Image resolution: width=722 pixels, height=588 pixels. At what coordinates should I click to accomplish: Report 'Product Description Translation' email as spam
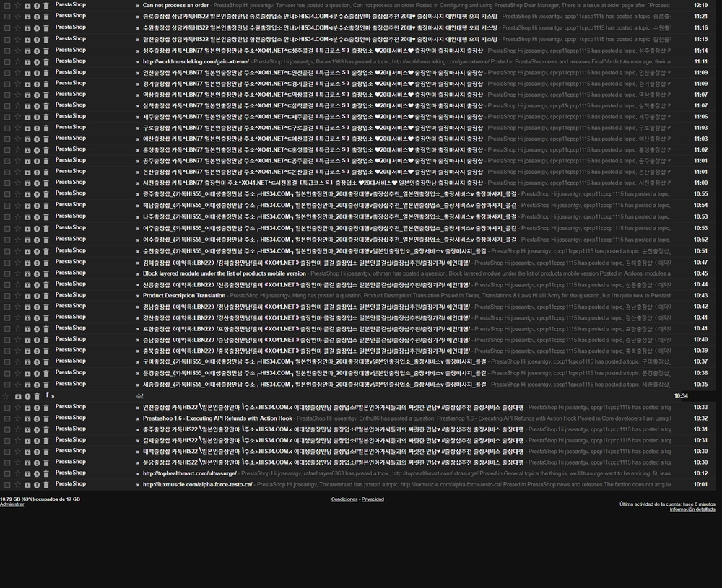37,297
